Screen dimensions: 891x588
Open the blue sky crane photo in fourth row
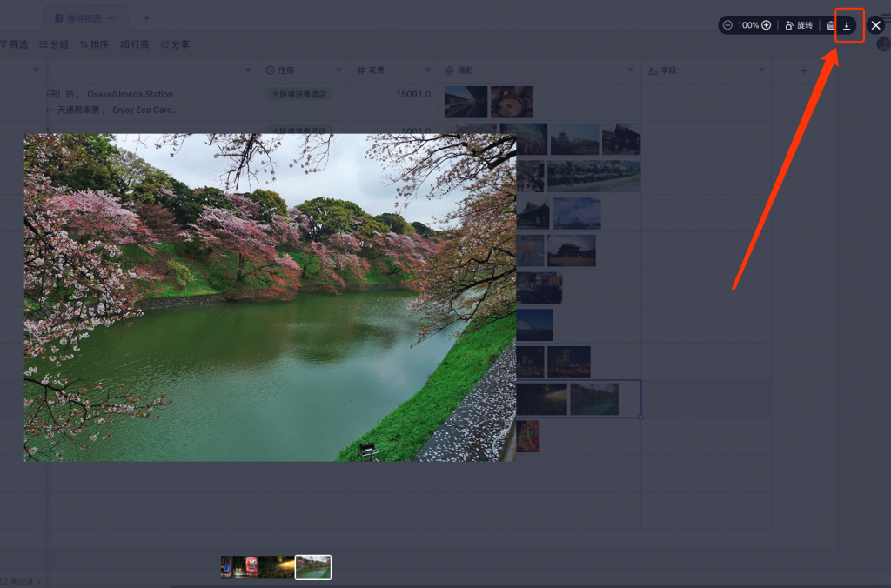(x=577, y=214)
